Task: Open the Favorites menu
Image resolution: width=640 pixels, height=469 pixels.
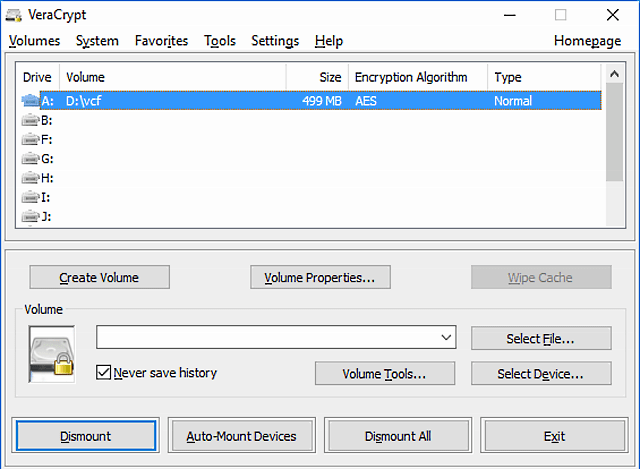Action: click(161, 41)
